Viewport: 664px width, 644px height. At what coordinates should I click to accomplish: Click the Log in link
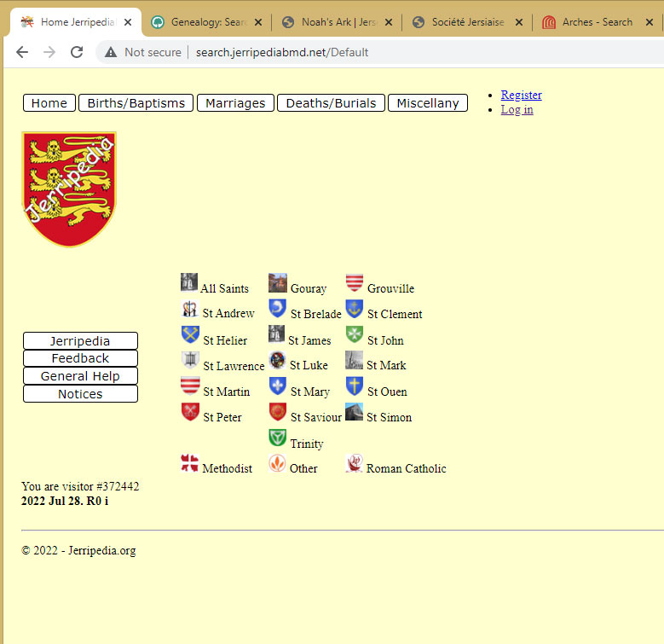point(517,109)
